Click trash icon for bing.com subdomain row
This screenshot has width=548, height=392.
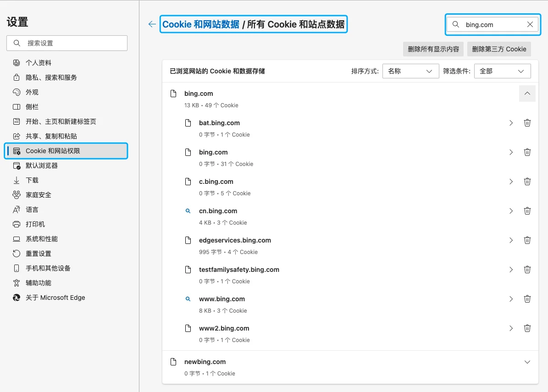[x=527, y=152]
